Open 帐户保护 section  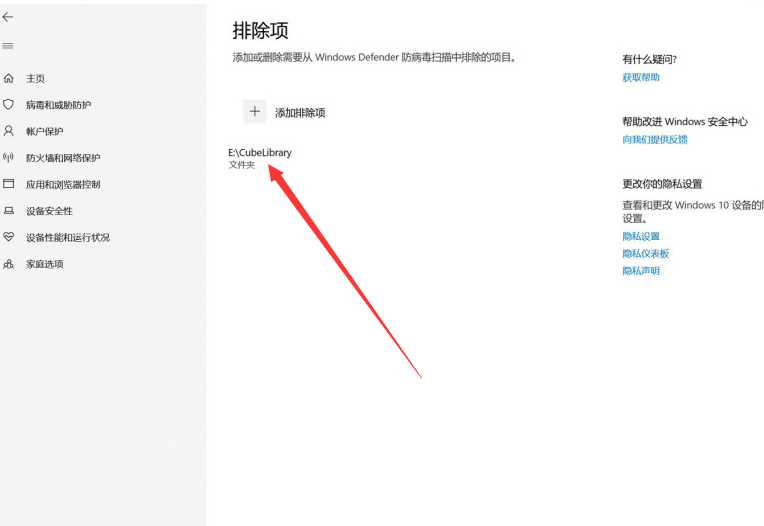[x=44, y=132]
